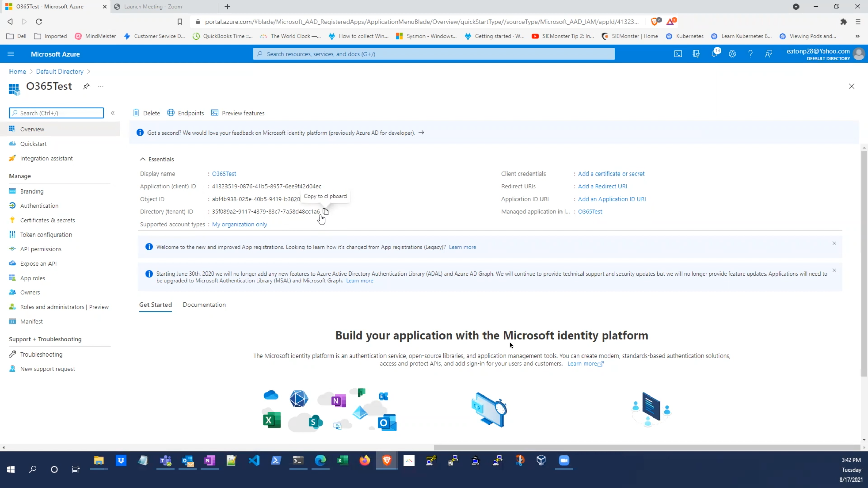Open the notifications bell icon

(715, 54)
